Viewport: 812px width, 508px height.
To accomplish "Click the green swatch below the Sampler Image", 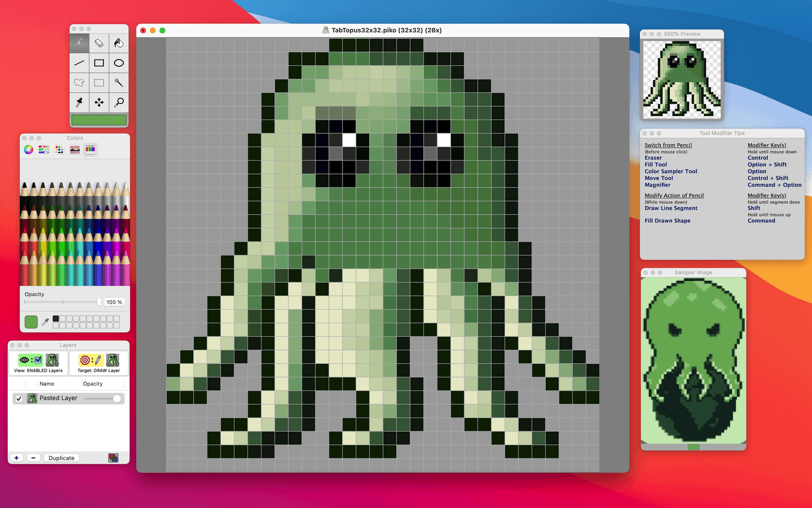I will 694,447.
